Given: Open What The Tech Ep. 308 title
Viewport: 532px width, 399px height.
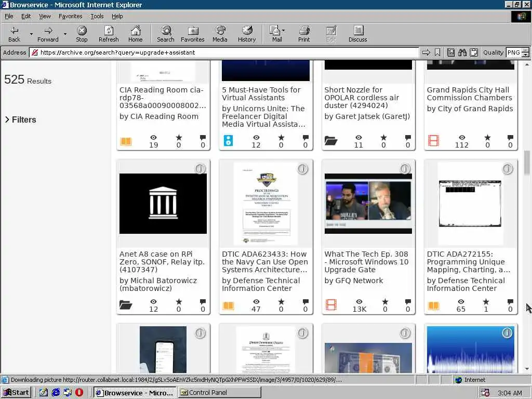Looking at the screenshot, I should click(366, 262).
